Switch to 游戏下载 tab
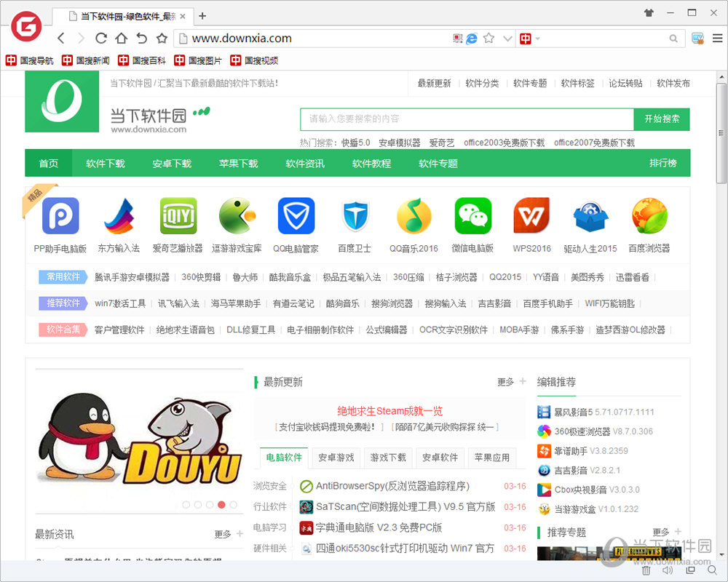 388,457
